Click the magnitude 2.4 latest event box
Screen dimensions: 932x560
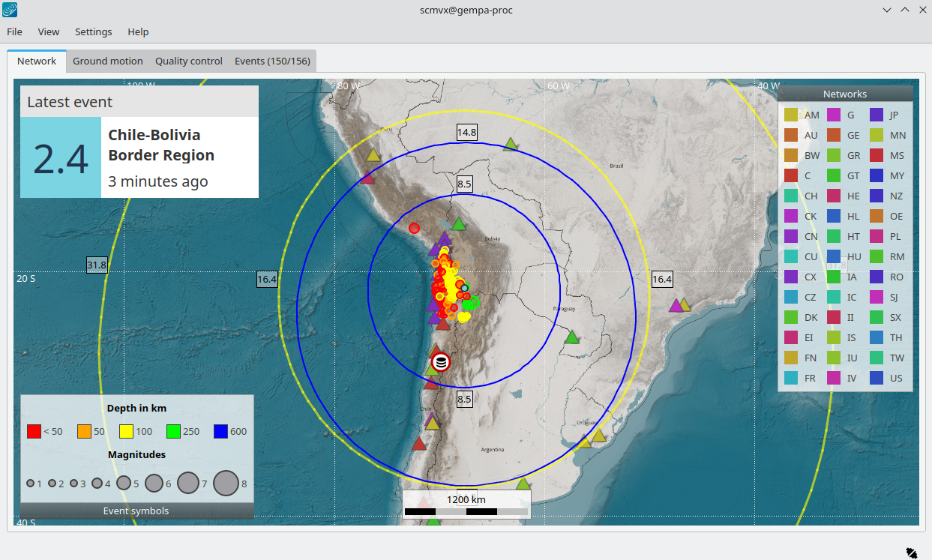pos(61,157)
